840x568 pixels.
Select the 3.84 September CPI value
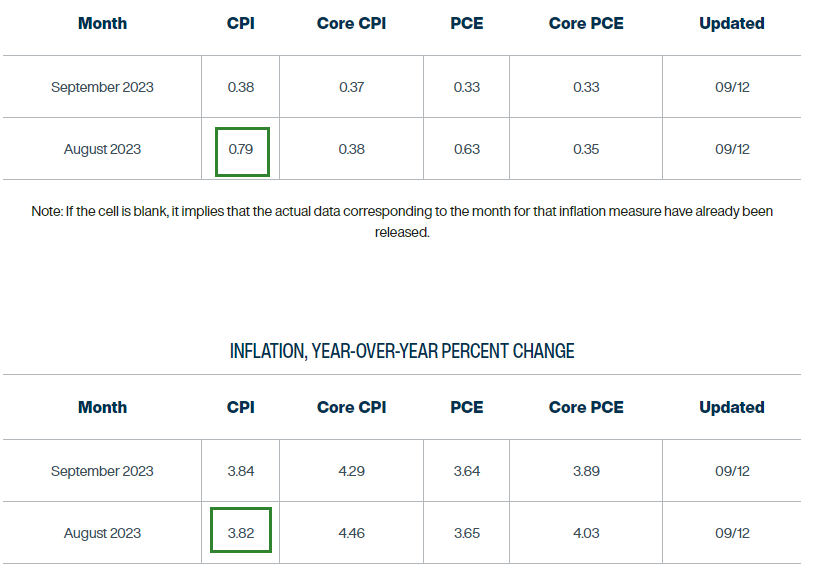tap(241, 471)
